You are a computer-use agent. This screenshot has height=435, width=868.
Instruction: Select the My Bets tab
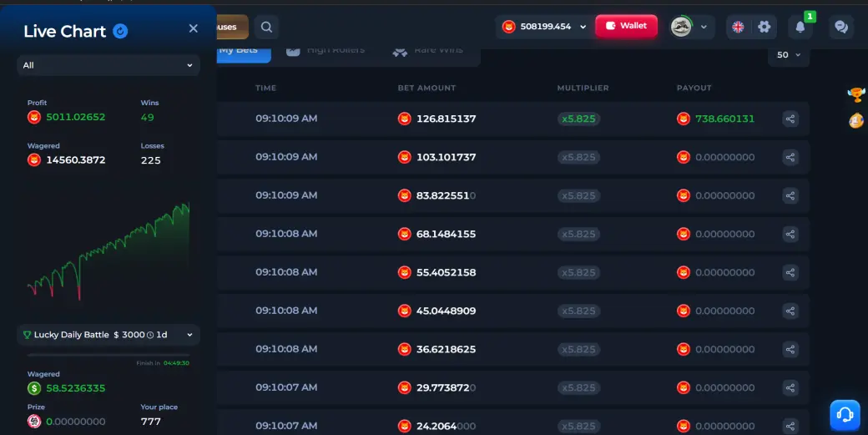(x=244, y=51)
